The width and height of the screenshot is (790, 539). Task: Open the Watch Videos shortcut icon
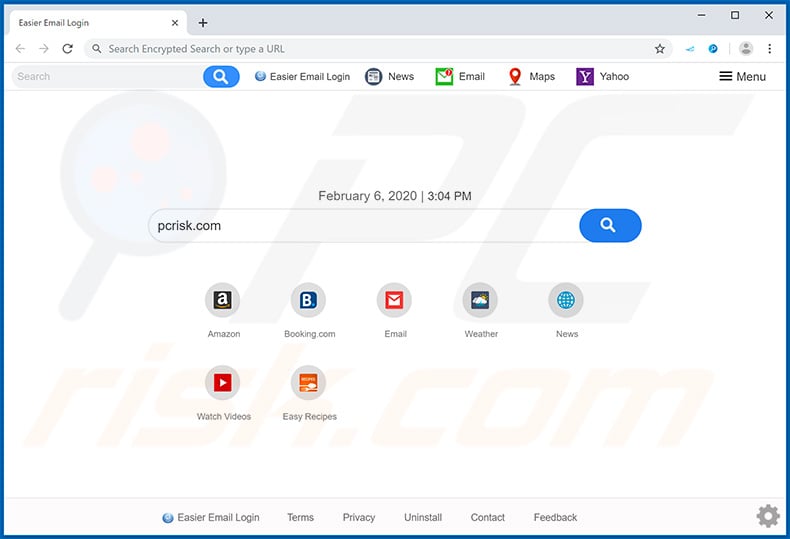223,383
